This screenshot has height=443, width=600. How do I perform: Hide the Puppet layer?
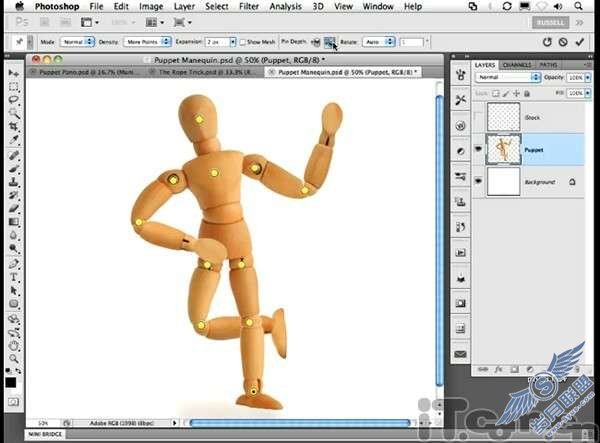click(x=478, y=149)
